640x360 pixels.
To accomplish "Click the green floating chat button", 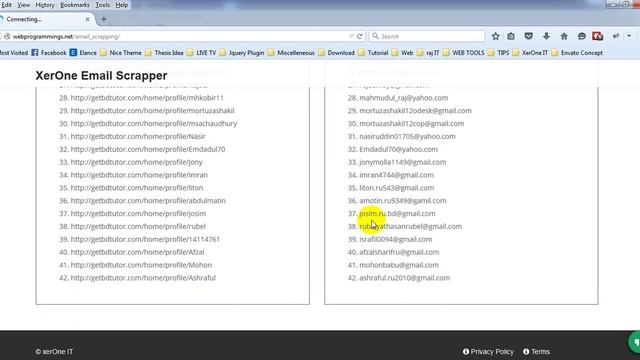I will coord(635,342).
